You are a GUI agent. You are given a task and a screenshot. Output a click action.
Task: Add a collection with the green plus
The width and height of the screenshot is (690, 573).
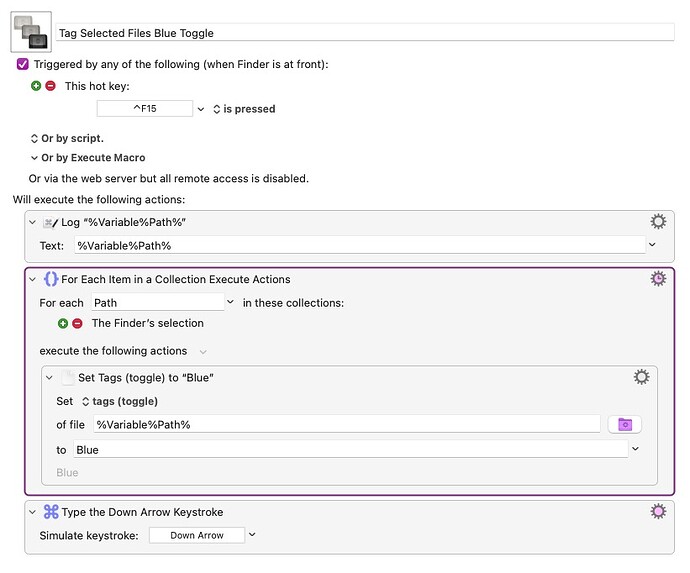64,323
